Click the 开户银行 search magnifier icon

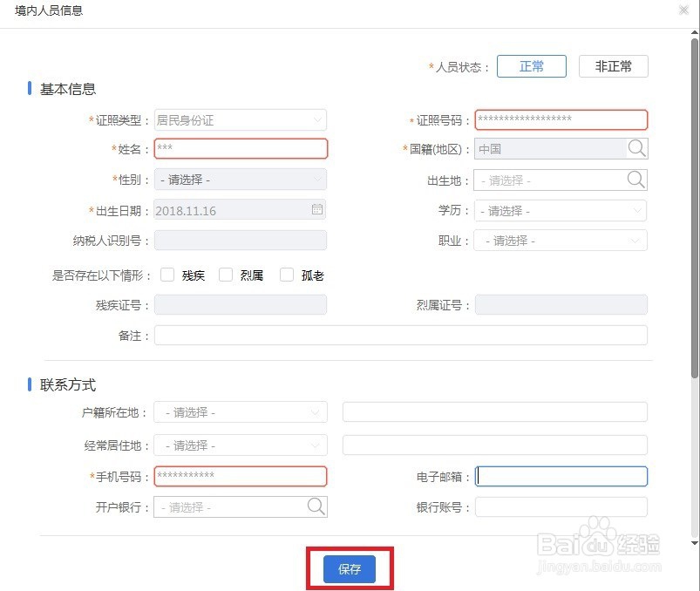coord(316,506)
